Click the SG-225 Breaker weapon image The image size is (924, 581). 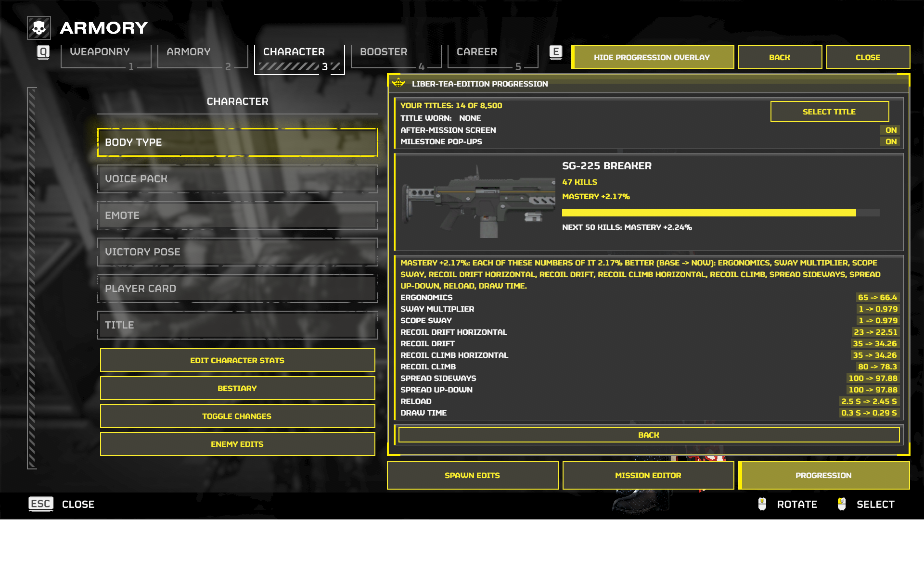coord(478,202)
